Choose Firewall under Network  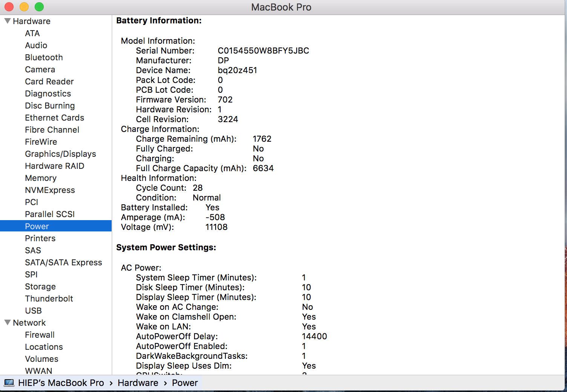40,335
